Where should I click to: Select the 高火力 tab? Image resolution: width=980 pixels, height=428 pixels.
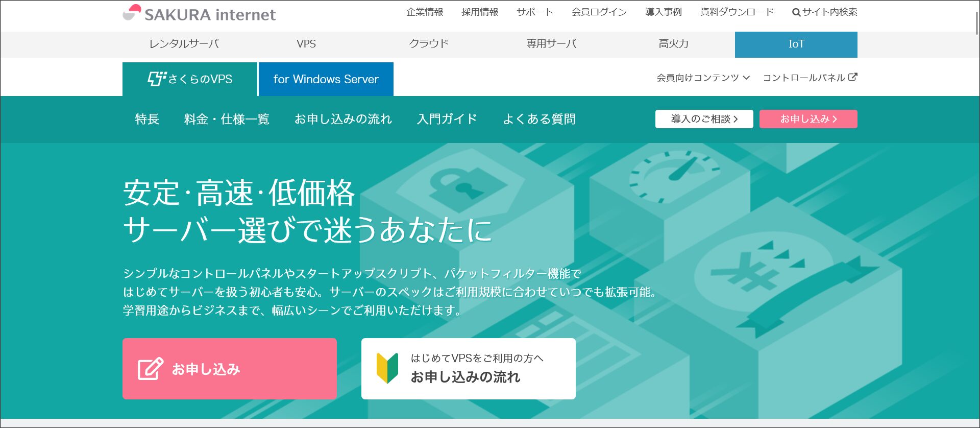coord(674,44)
